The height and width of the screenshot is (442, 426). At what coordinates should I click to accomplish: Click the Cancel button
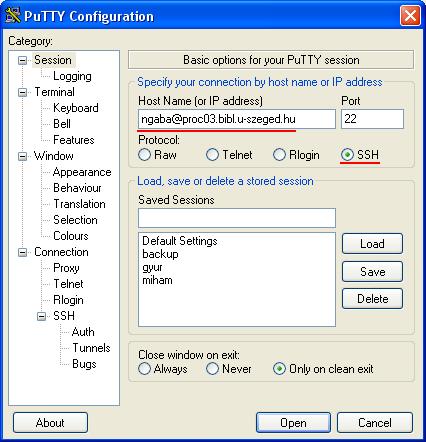[375, 423]
